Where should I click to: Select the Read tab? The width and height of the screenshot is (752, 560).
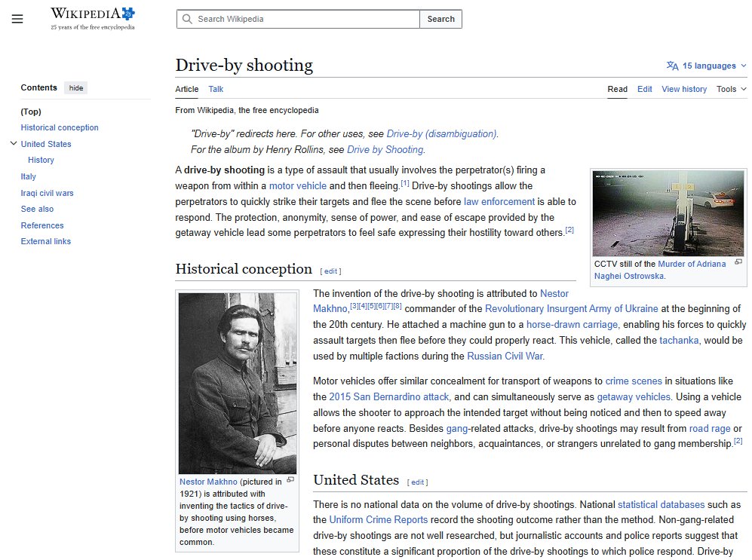[617, 89]
